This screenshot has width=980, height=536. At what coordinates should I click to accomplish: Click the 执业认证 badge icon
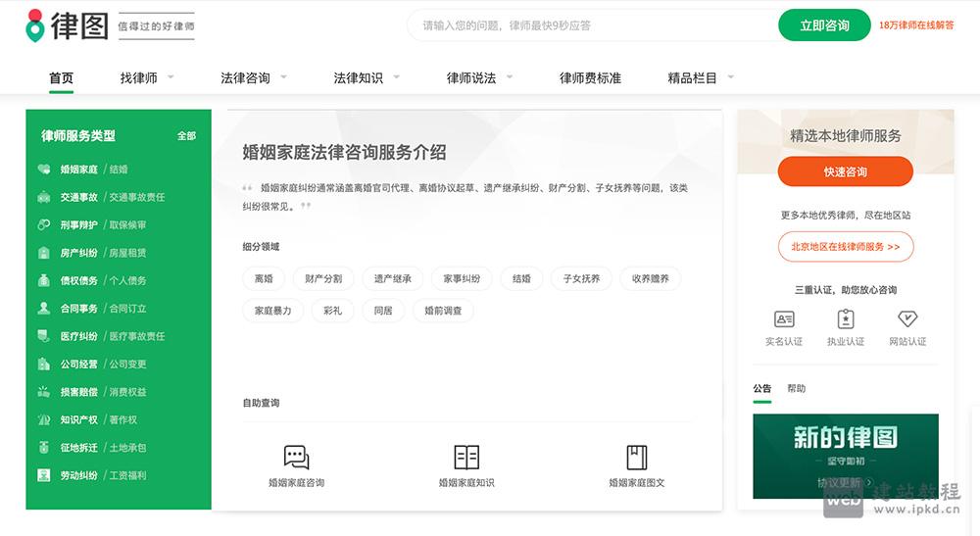[846, 319]
